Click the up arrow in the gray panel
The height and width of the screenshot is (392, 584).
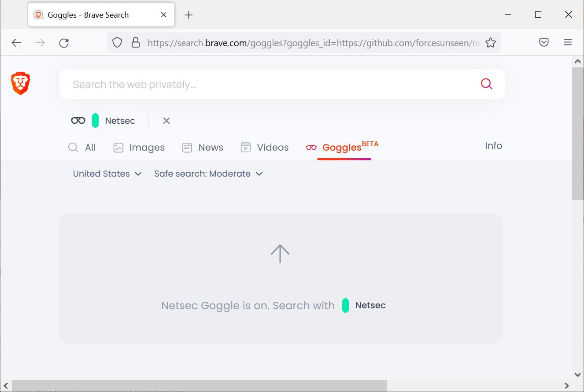tap(280, 254)
